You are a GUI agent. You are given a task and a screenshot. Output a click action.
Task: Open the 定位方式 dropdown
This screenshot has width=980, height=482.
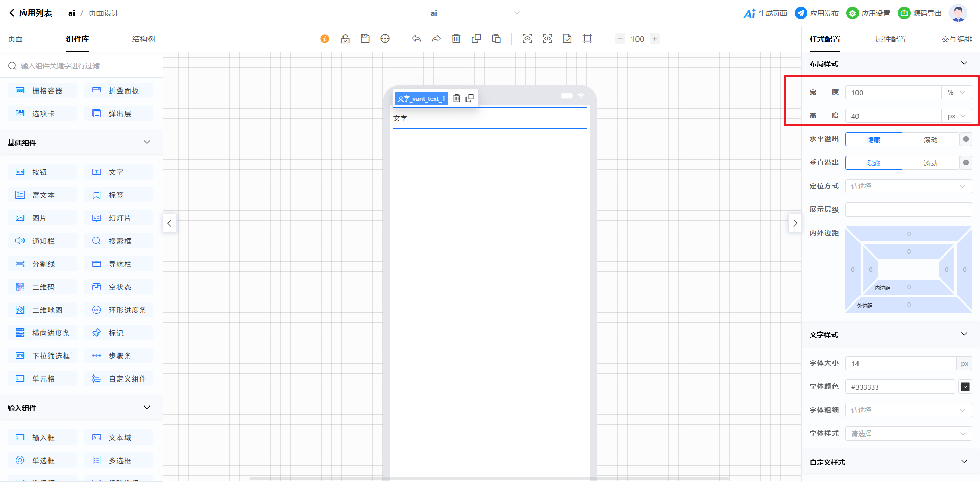(x=908, y=186)
